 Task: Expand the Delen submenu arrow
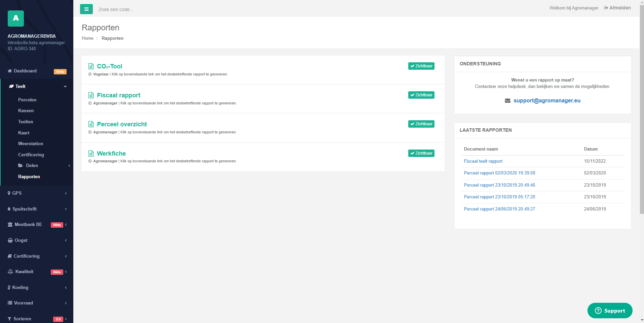tap(69, 166)
